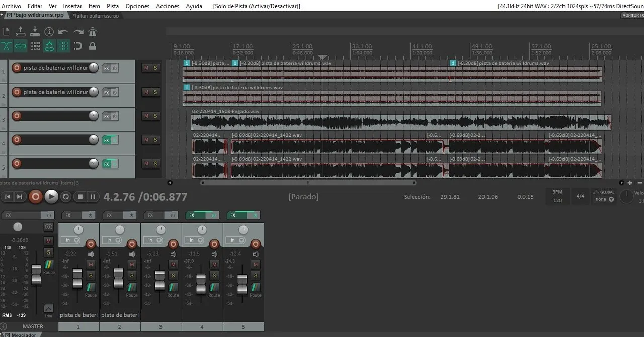
Task: Open FX chain for track 1 in track panel
Action: (x=106, y=68)
